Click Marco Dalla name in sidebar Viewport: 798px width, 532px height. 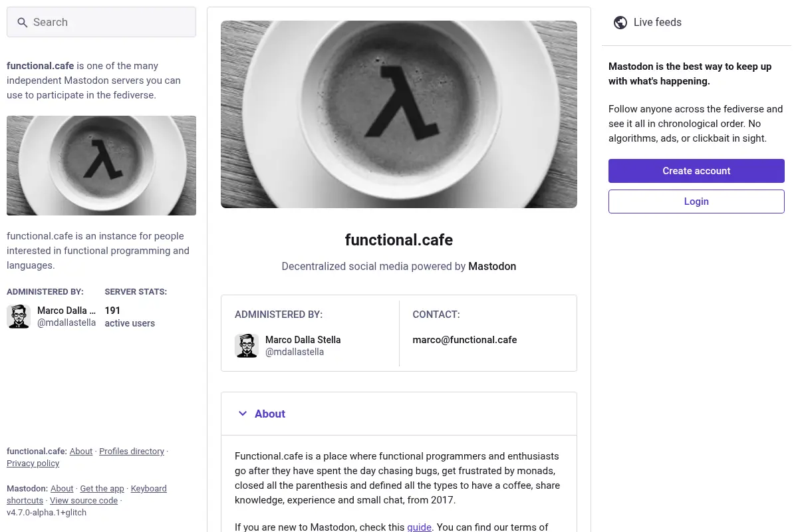[66, 311]
